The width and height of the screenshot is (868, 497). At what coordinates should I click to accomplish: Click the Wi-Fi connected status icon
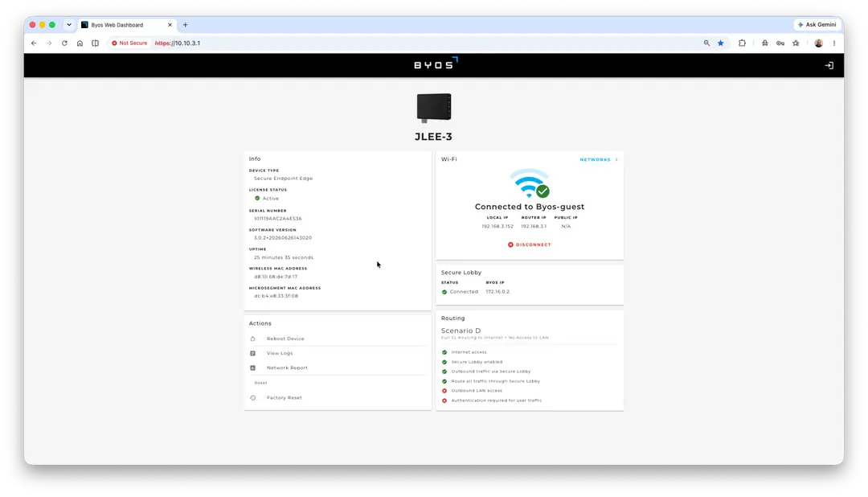pos(530,183)
